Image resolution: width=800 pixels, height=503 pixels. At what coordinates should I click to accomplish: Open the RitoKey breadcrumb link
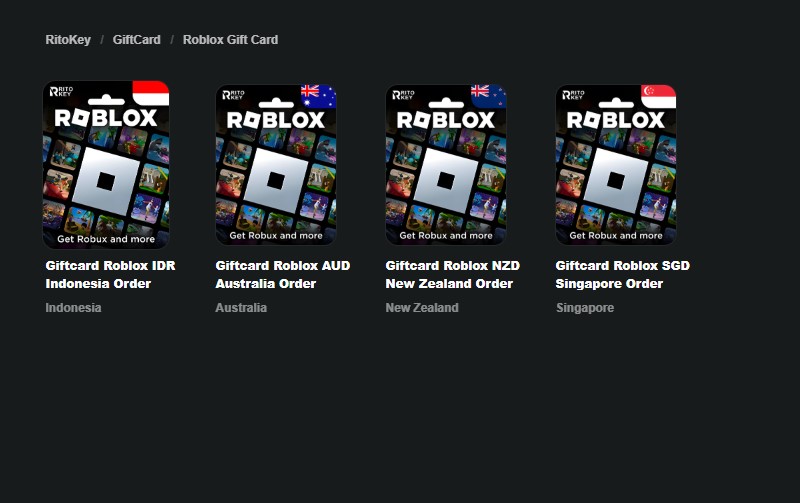[68, 40]
